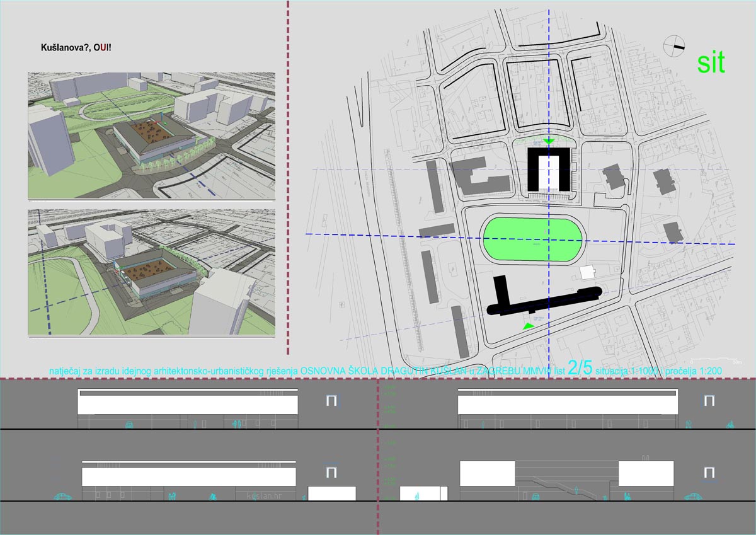
Task: Click the key-plan symbol beside the bottom-right elevation
Action: pos(709,473)
